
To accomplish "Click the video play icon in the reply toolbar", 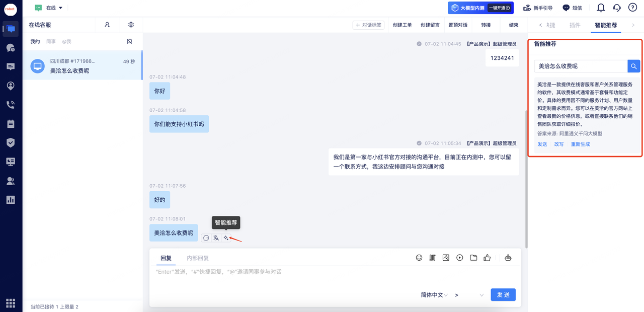I will (460, 258).
